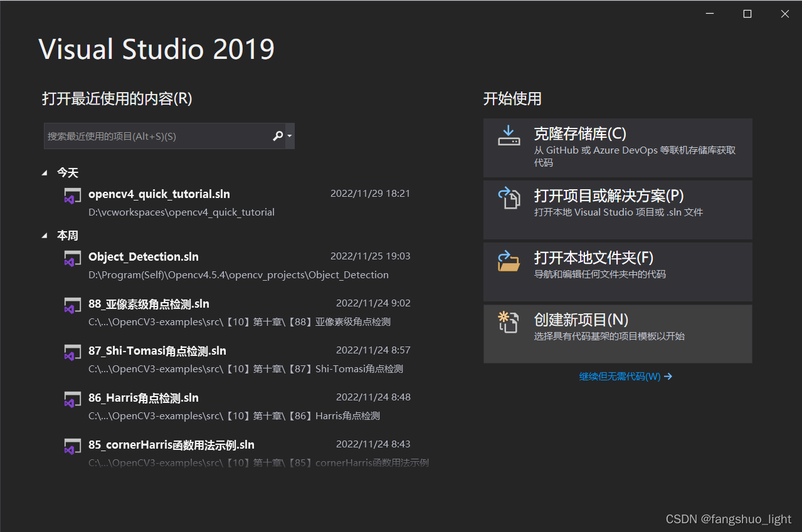Click path ending 【86】Harris角点检测

click(x=234, y=416)
